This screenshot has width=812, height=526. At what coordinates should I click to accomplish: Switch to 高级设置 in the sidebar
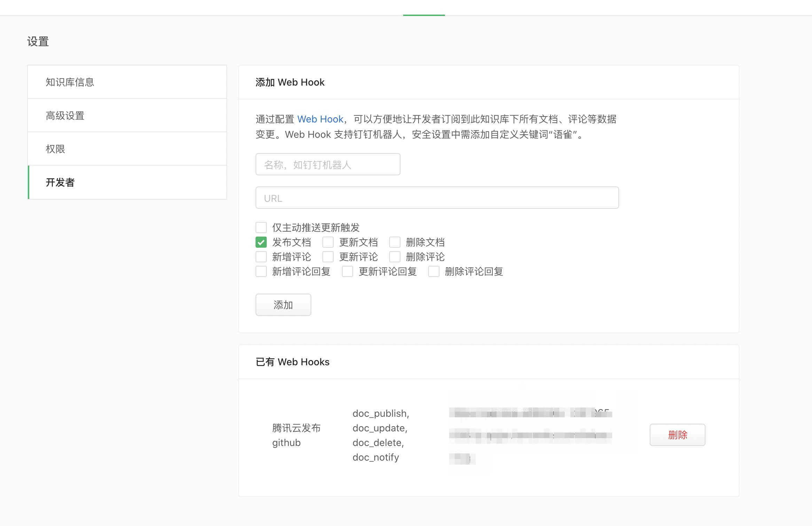[x=127, y=115]
